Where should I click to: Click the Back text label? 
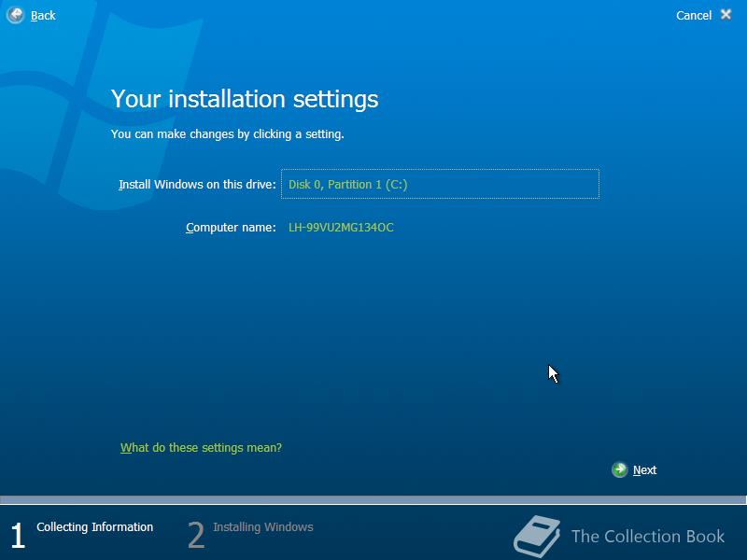(43, 16)
